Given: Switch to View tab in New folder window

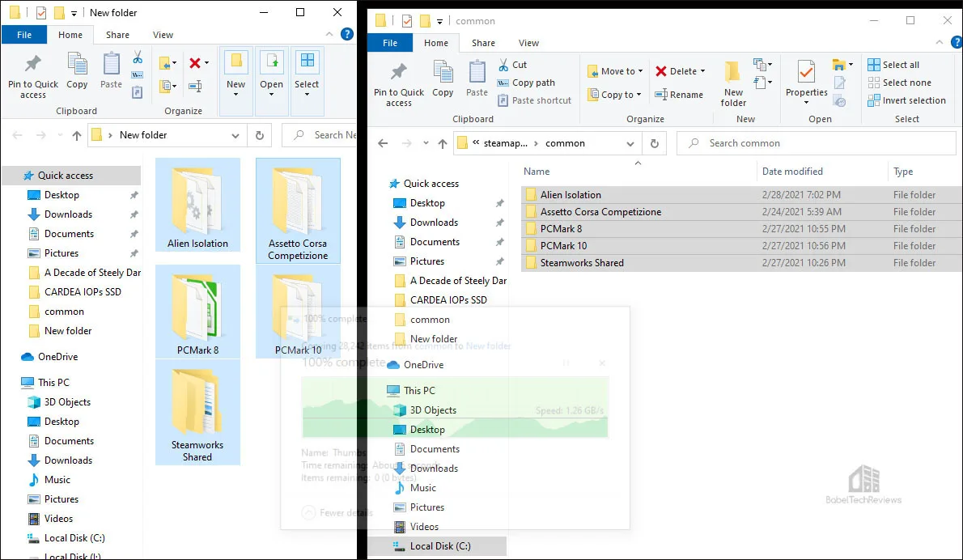Looking at the screenshot, I should (x=163, y=35).
